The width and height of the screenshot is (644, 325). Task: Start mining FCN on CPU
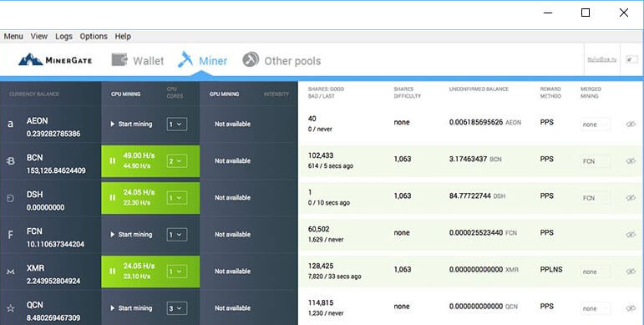tap(131, 234)
